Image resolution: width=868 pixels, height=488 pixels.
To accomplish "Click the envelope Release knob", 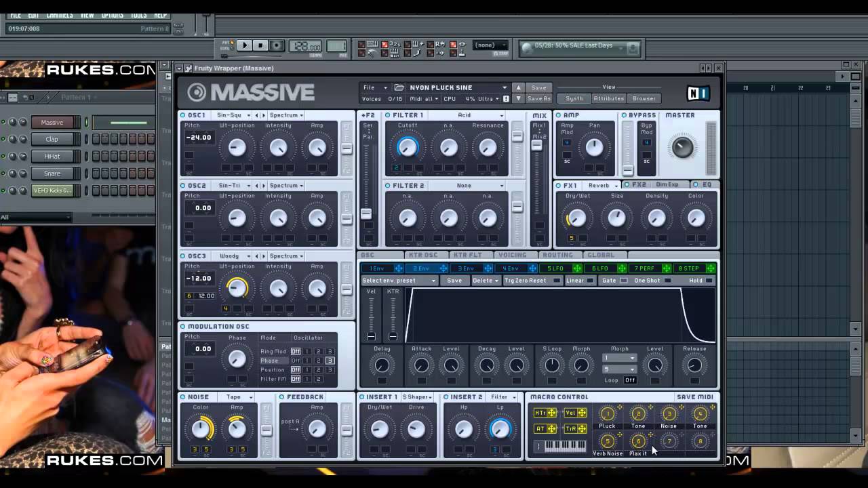I will point(694,365).
